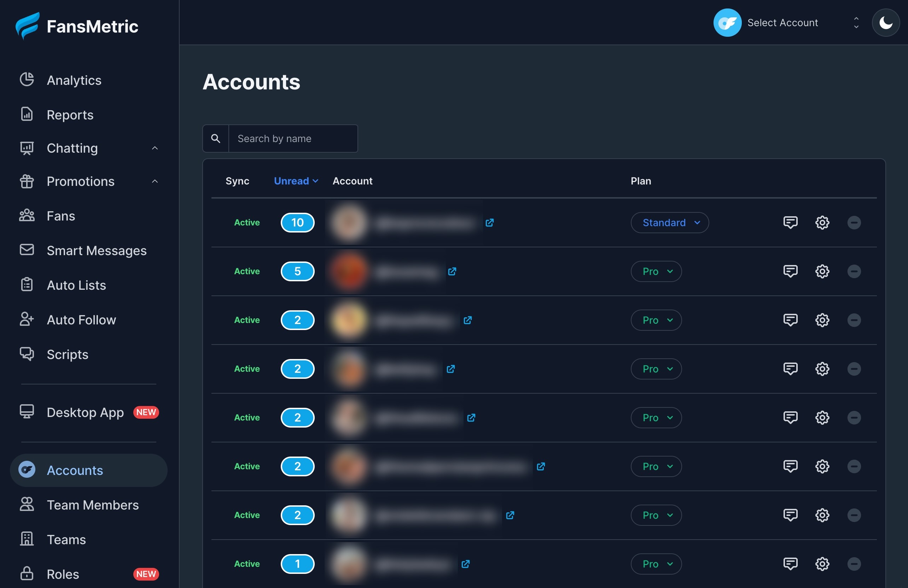908x588 pixels.
Task: Click the Teams building icon
Action: click(x=27, y=539)
